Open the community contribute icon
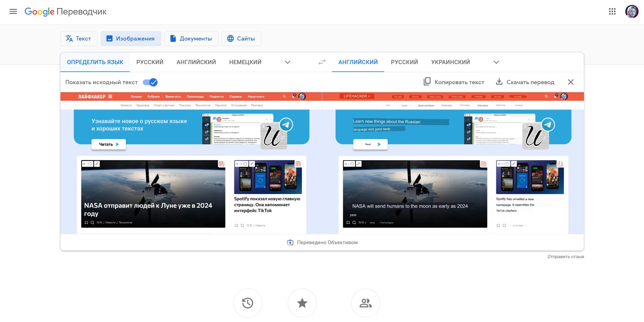The width and height of the screenshot is (644, 322). 365,303
